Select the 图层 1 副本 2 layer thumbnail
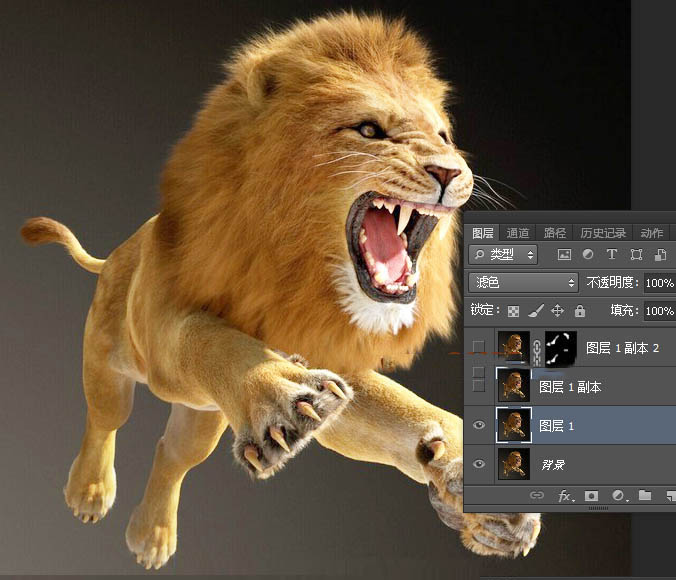This screenshot has width=676, height=580. tap(513, 347)
